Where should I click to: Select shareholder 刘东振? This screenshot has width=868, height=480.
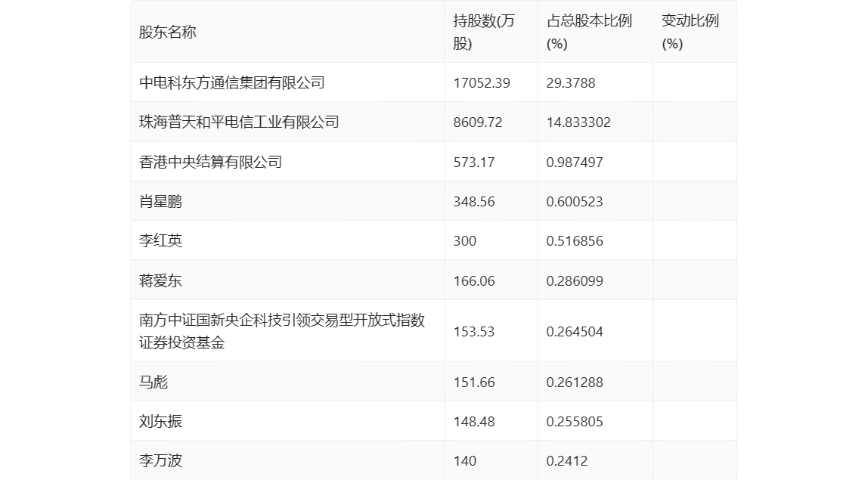(160, 421)
